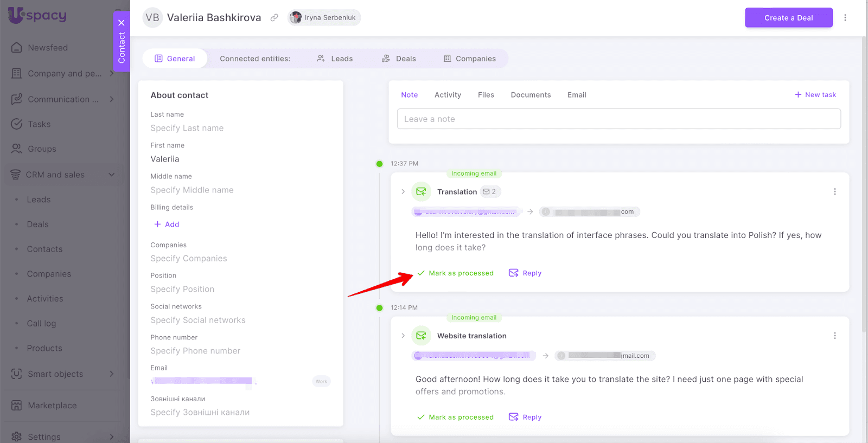Click the Marketplace icon in the sidebar
Image resolution: width=868 pixels, height=443 pixels.
(17, 406)
